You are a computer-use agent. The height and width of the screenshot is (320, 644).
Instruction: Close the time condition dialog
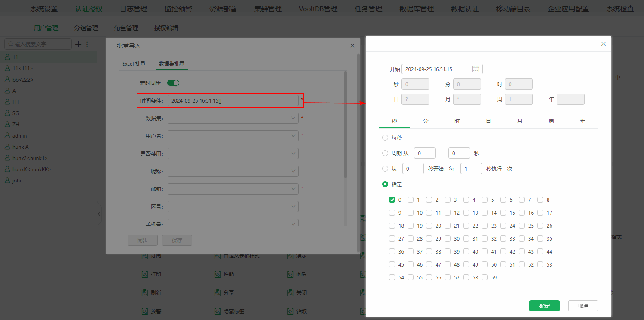pyautogui.click(x=604, y=44)
